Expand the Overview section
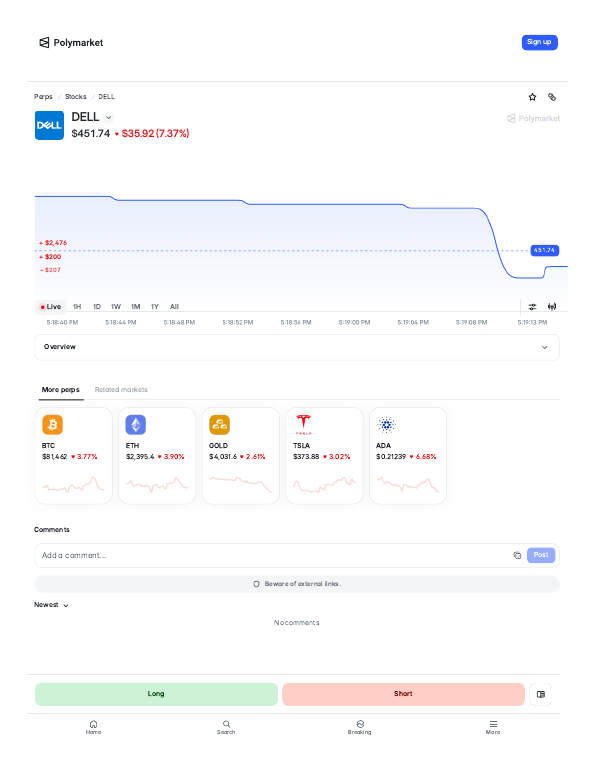Image resolution: width=595 pixels, height=770 pixels. 297,347
